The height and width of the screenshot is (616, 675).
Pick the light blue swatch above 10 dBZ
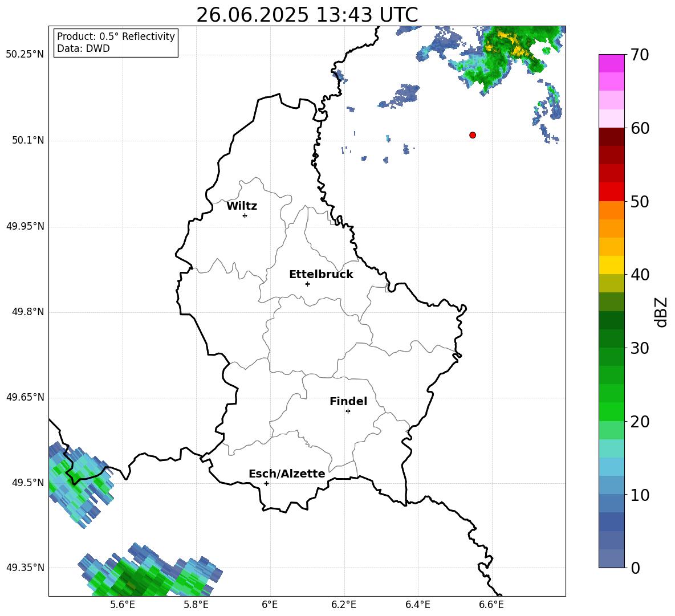(611, 486)
